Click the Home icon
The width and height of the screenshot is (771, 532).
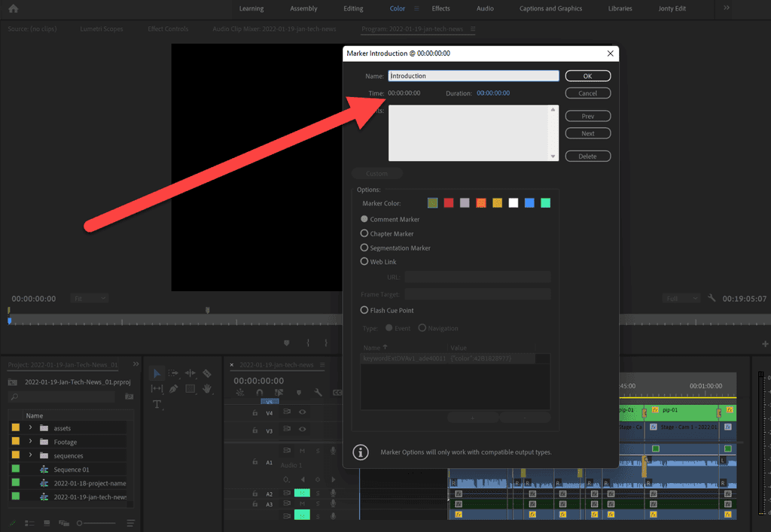(x=13, y=8)
